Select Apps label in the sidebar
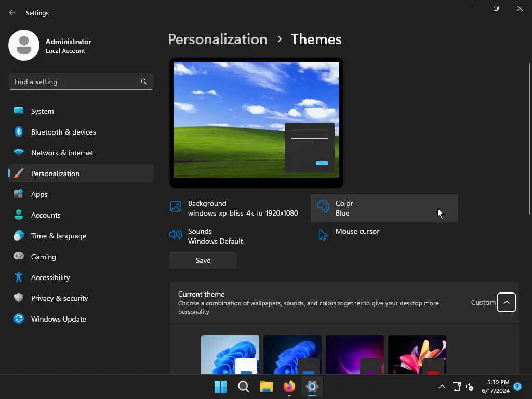The width and height of the screenshot is (532, 399). pos(39,194)
